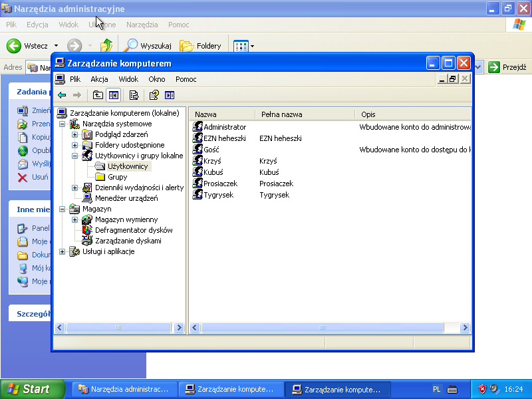Click the Export list toolbar icon
532x399 pixels.
click(x=134, y=95)
